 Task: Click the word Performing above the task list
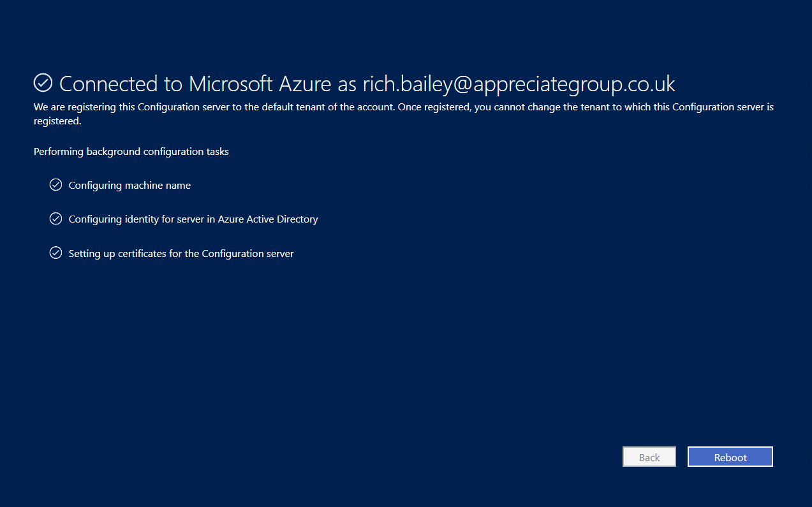tap(59, 152)
